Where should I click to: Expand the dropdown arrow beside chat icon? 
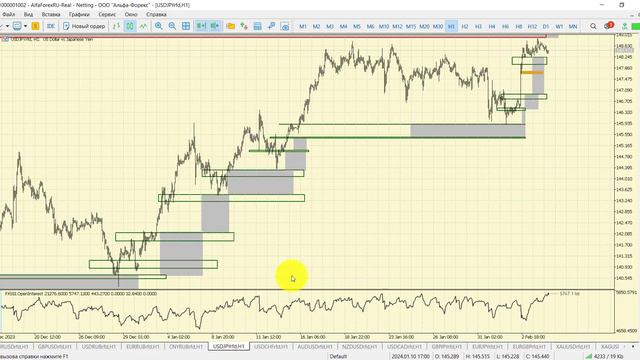click(25, 26)
